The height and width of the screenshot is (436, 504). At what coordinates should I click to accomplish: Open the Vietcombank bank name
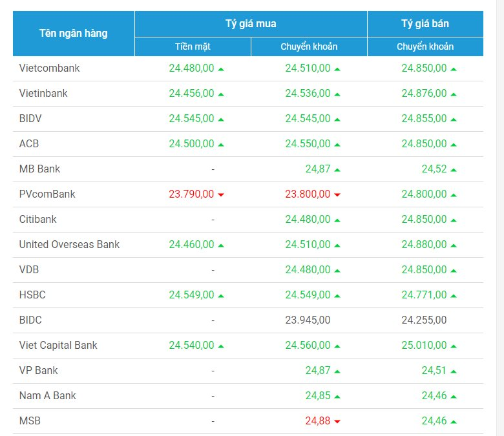pos(50,68)
